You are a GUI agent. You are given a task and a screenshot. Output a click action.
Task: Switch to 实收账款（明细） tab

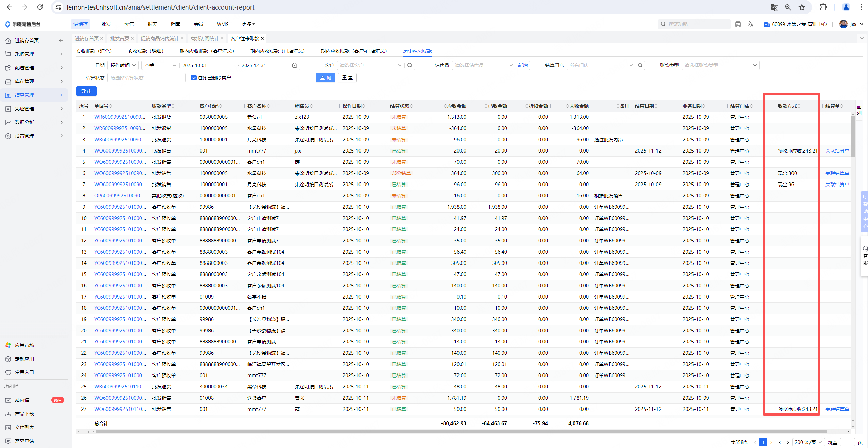click(x=146, y=51)
